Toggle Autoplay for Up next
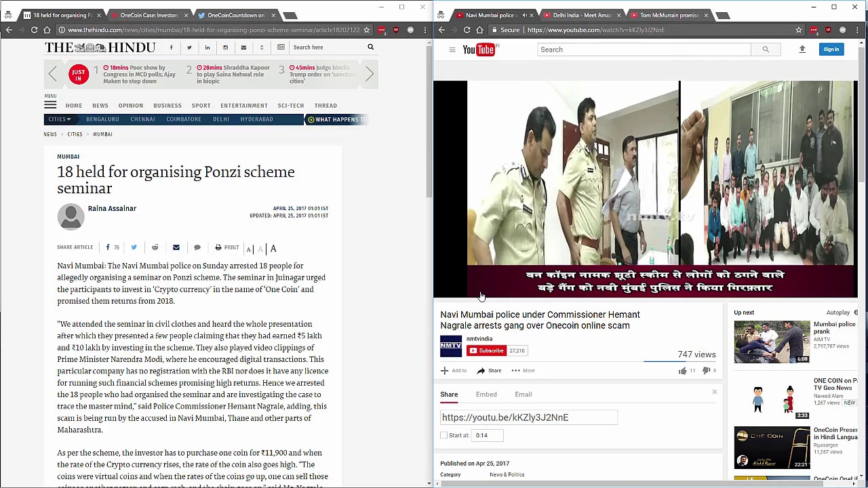Viewport: 868px width, 488px height. [856, 312]
